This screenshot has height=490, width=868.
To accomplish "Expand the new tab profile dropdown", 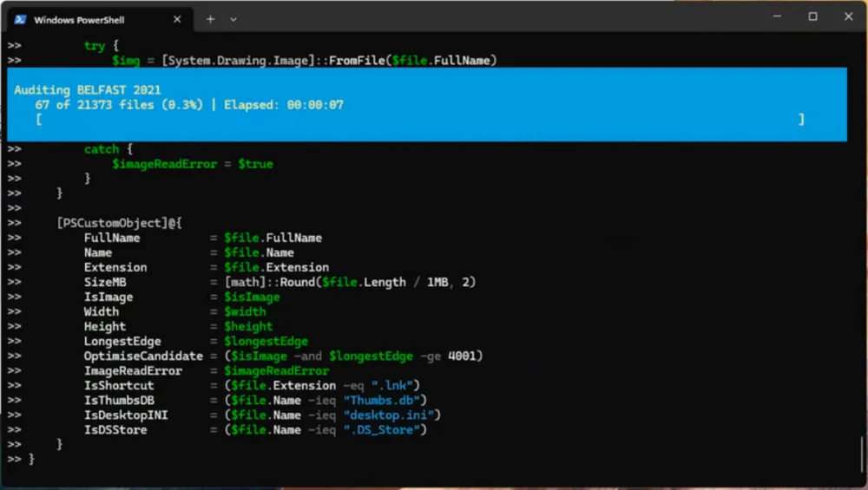I will [x=233, y=19].
